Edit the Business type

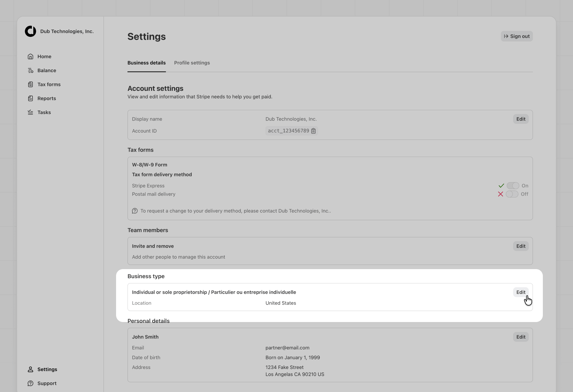[x=521, y=292]
